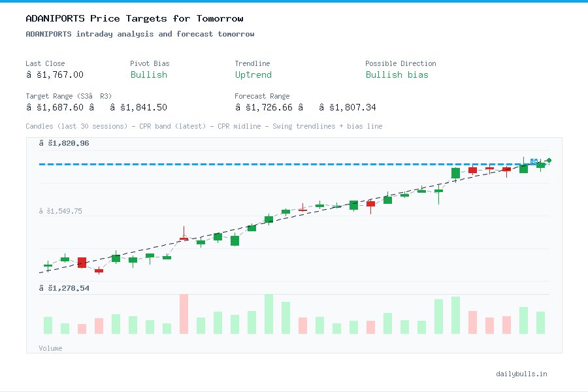
Task: Click the last close value 1,767.00
Action: tap(55, 74)
